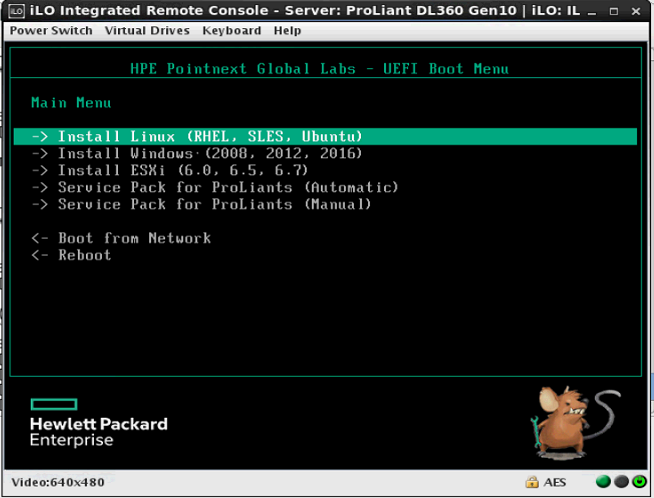This screenshot has width=654, height=498.
Task: Click the AES encryption padlock icon
Action: (x=532, y=482)
